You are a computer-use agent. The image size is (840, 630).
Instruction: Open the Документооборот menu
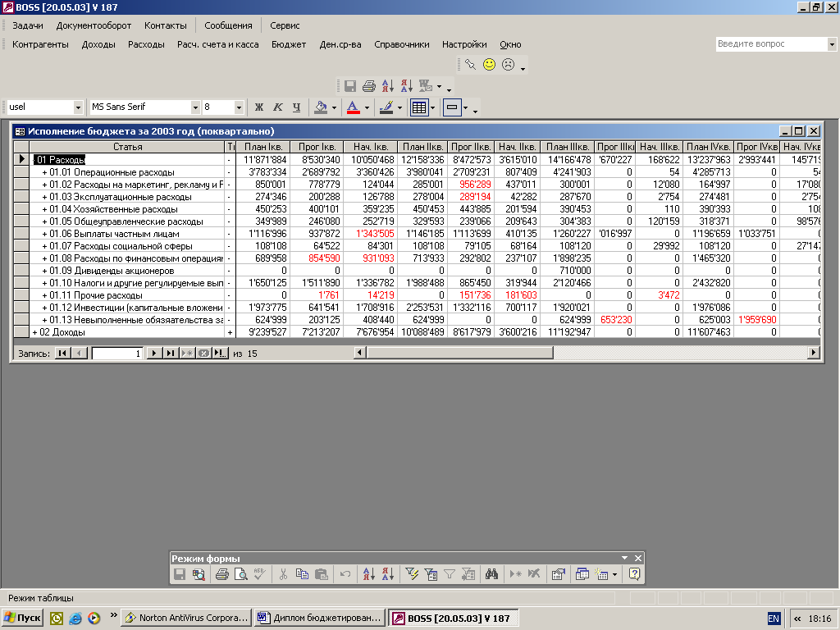pos(94,25)
